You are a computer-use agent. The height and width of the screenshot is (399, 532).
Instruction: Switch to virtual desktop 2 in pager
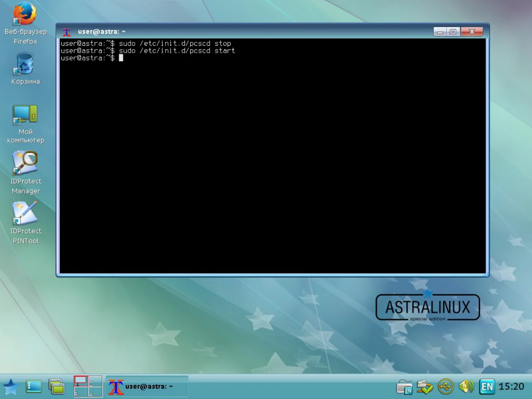[95, 381]
